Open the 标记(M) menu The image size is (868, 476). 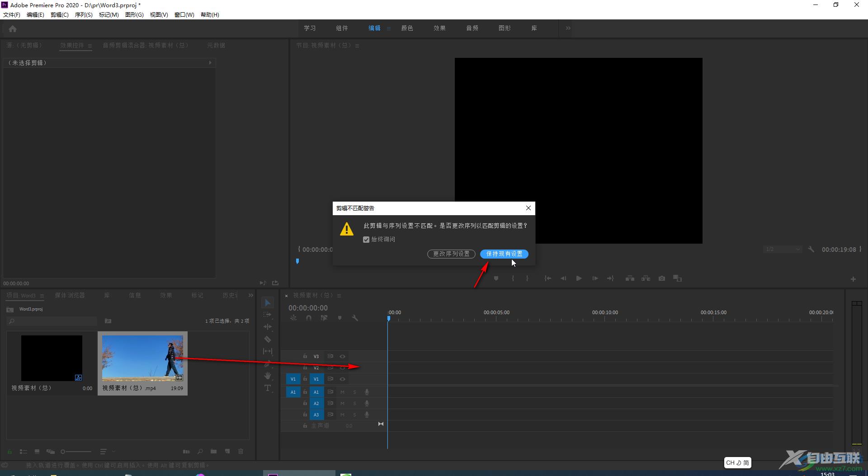(108, 15)
